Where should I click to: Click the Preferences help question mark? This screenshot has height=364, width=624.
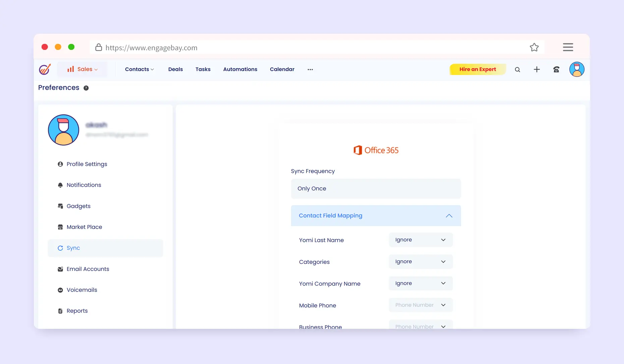[x=86, y=88]
